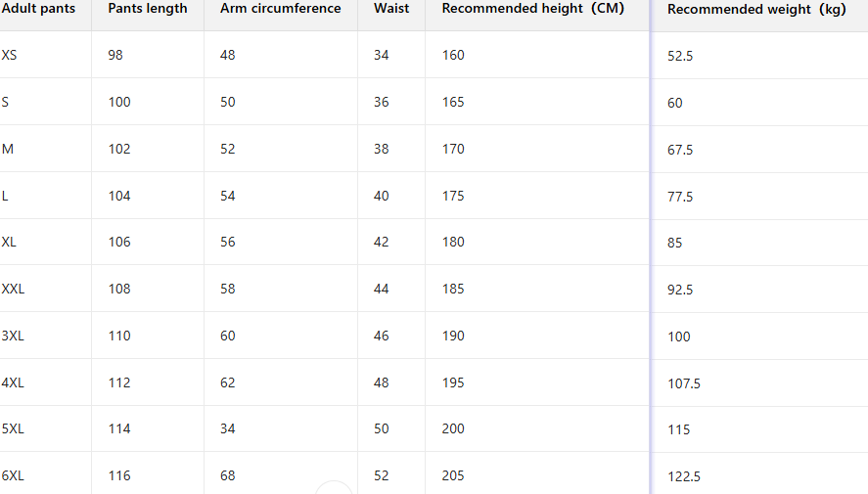Image resolution: width=868 pixels, height=494 pixels.
Task: Click the 3XL size row label
Action: tap(13, 337)
